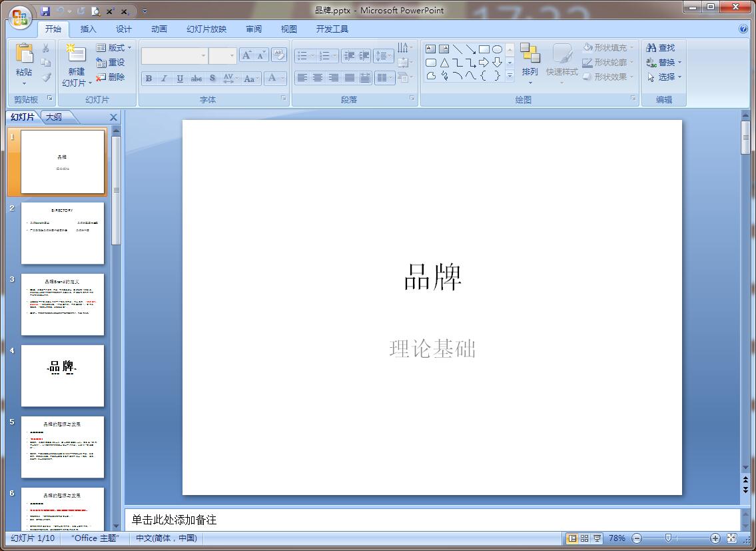756x551 pixels.
Task: Switch to the 大纲 outline tab
Action: (54, 117)
